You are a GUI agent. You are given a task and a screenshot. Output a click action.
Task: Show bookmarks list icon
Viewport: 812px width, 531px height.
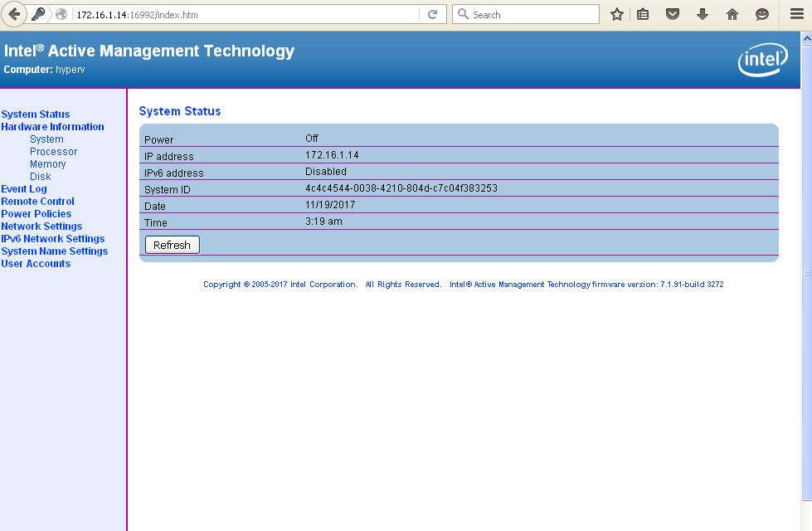click(x=643, y=14)
